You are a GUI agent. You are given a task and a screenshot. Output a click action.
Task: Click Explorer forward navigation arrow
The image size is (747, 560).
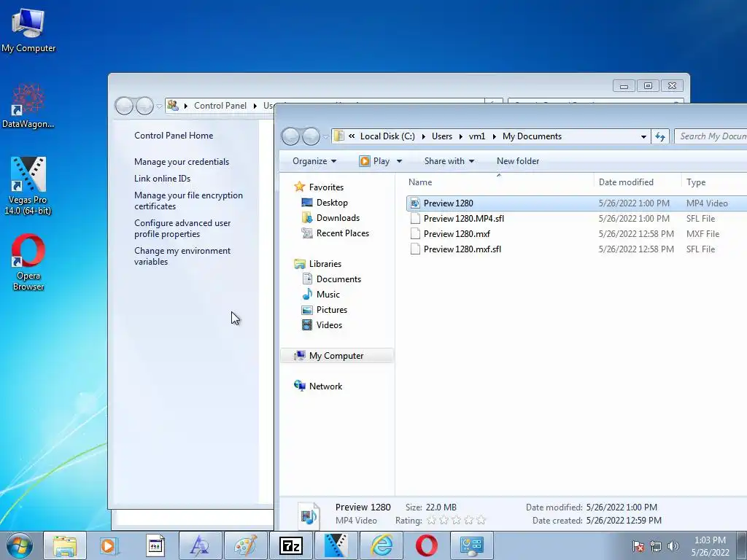coord(311,137)
